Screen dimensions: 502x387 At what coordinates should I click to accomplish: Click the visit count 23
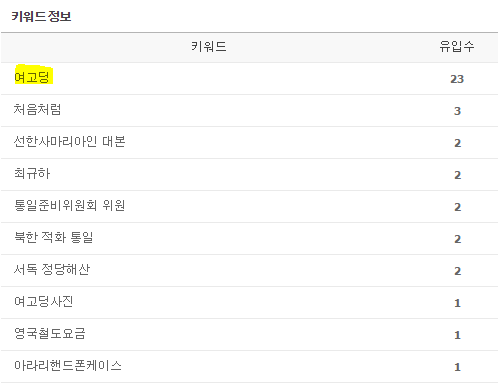[457, 79]
